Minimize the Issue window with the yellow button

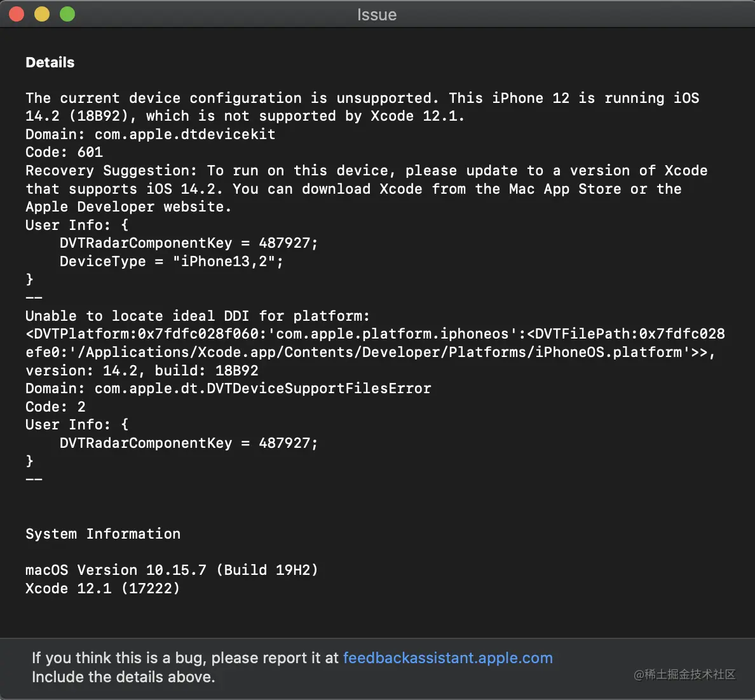pos(42,15)
